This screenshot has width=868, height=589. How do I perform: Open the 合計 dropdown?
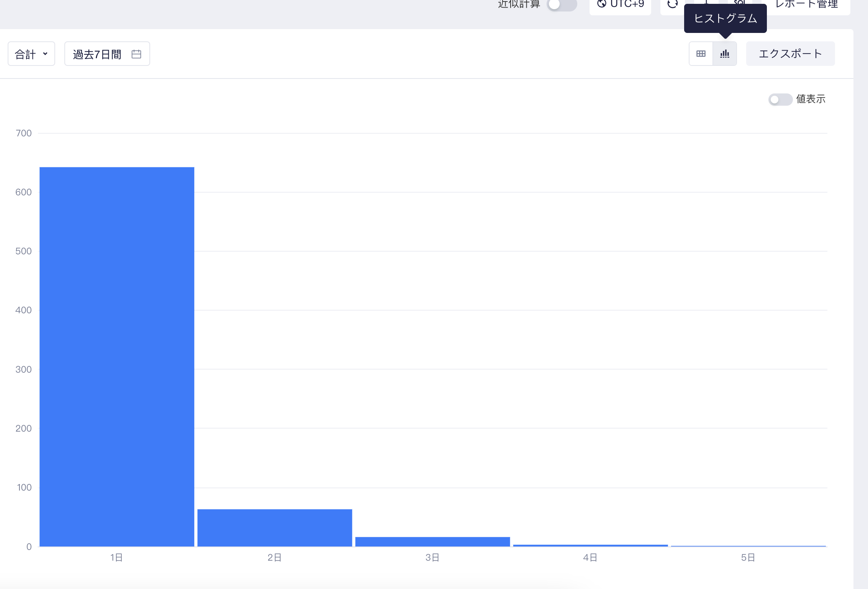[31, 54]
